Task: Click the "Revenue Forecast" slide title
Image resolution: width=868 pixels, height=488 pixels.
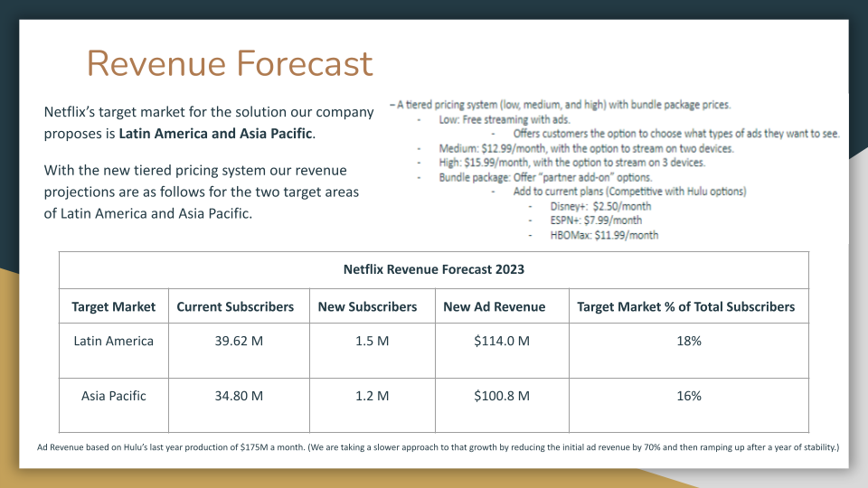Action: point(229,64)
